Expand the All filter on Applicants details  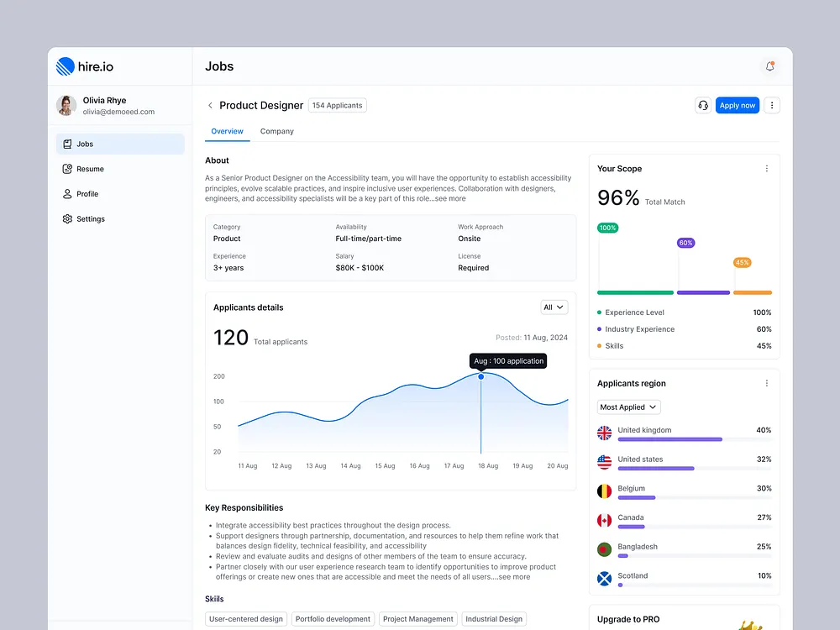554,307
